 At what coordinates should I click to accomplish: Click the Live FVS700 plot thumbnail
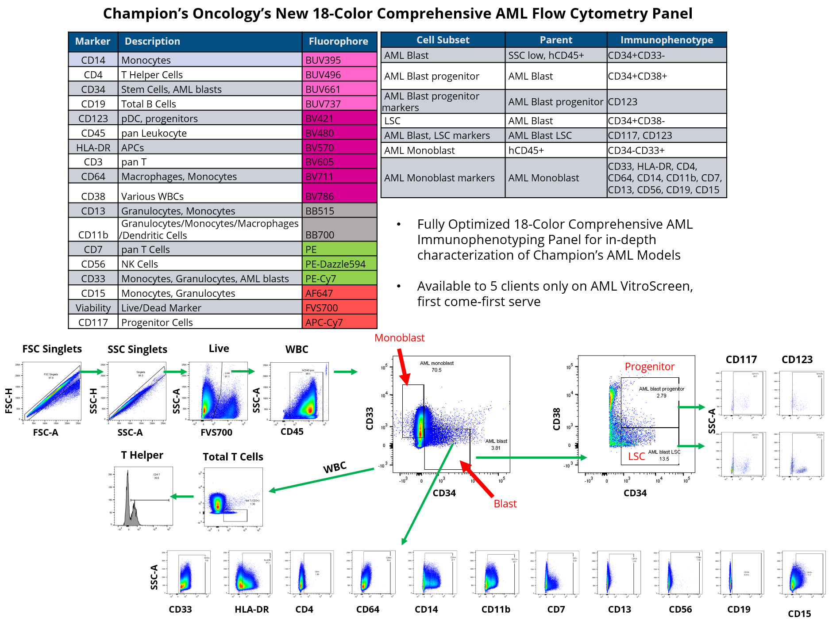pyautogui.click(x=218, y=391)
